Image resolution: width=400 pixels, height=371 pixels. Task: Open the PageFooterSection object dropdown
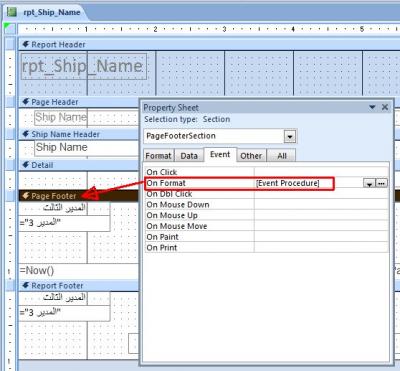coord(290,136)
